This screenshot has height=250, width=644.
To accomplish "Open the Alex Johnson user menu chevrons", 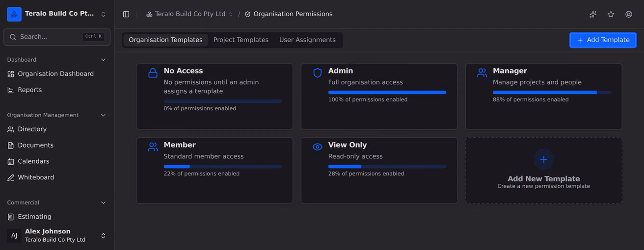I will [x=103, y=235].
